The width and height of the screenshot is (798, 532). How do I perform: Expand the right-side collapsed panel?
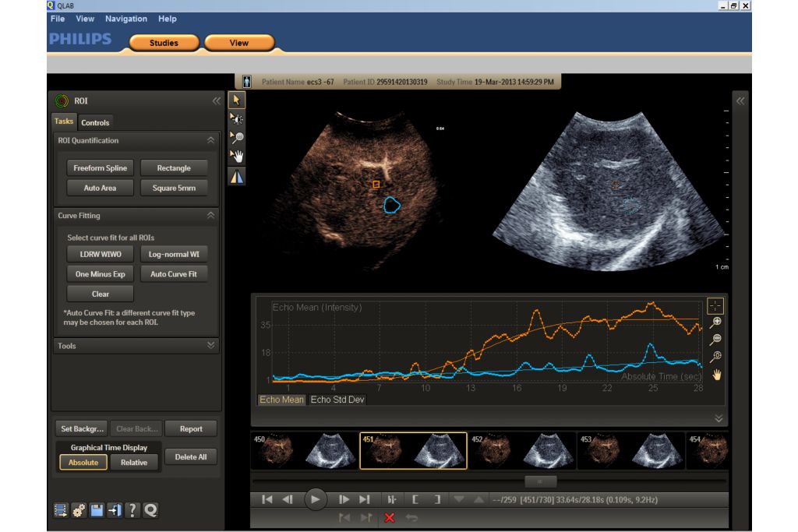[x=740, y=100]
